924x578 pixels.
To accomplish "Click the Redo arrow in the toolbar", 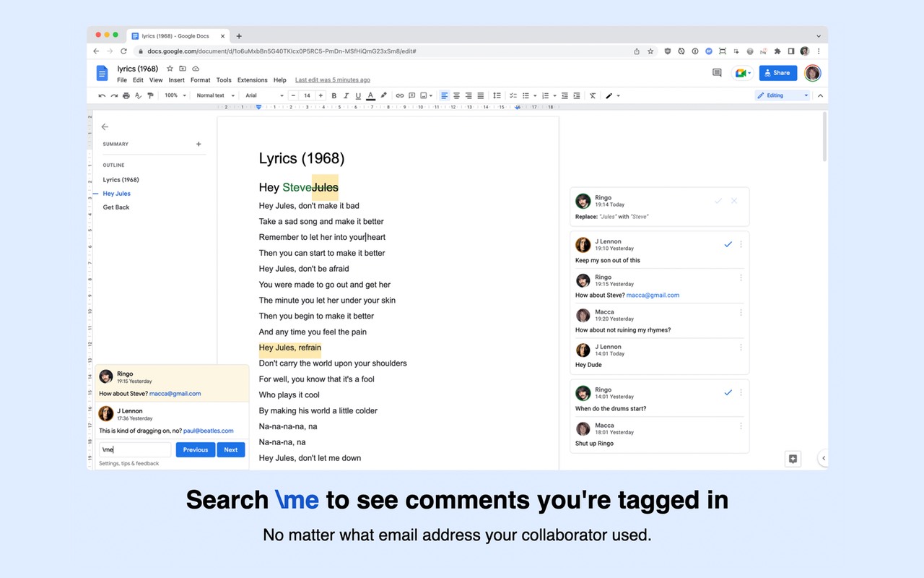I will pyautogui.click(x=114, y=95).
